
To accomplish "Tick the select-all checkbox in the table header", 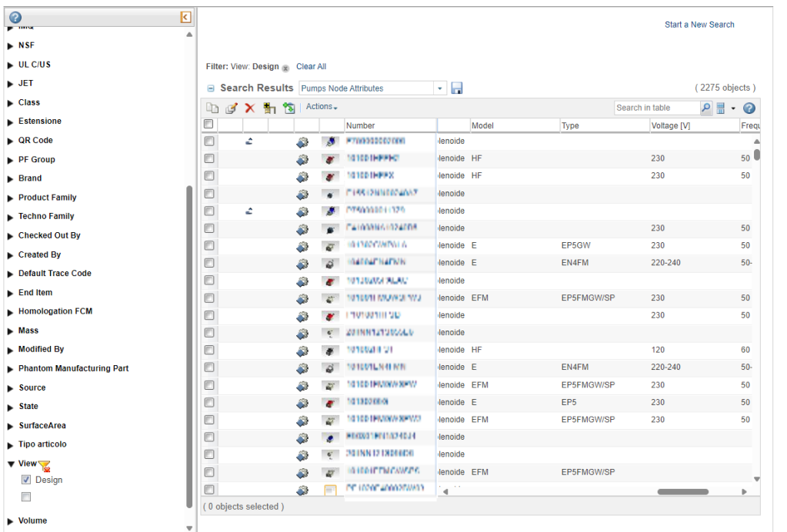I will pos(208,125).
